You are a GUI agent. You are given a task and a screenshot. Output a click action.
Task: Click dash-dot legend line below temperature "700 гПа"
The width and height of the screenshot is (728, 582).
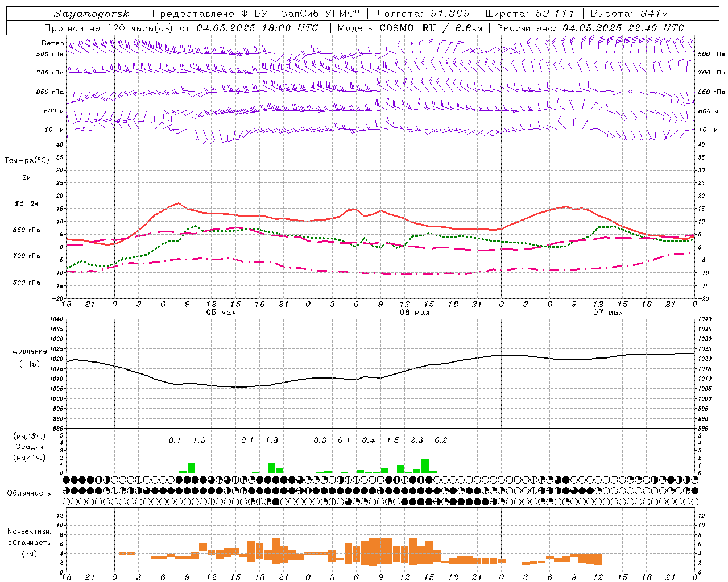(x=25, y=263)
